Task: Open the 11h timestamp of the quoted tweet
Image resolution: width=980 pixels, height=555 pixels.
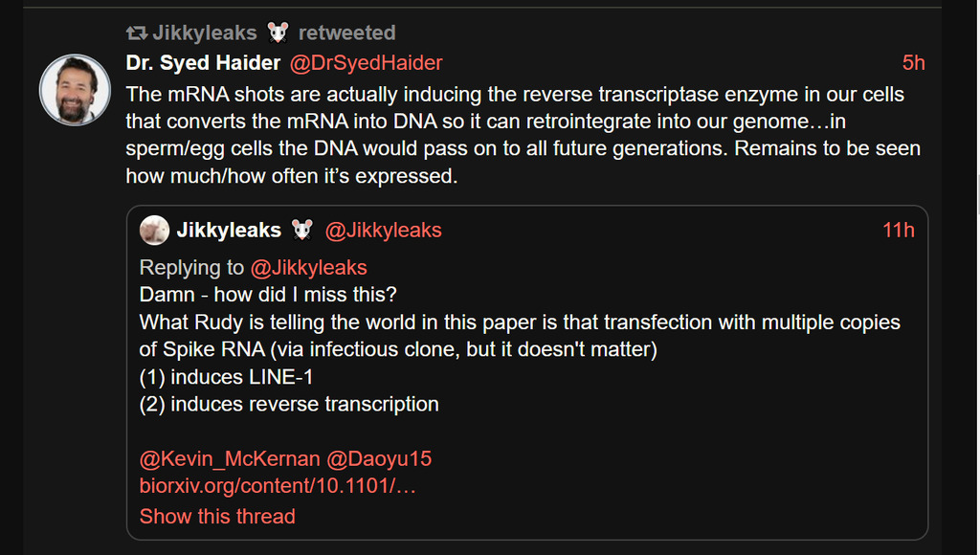Action: tap(898, 231)
